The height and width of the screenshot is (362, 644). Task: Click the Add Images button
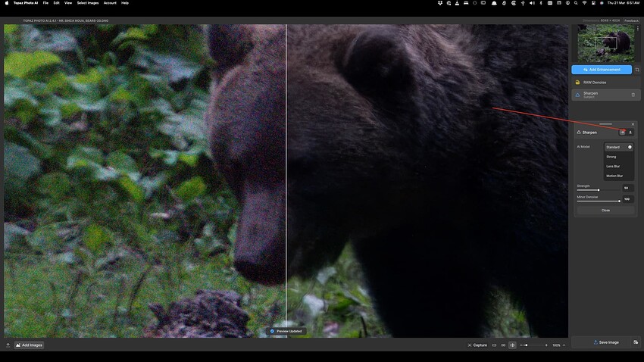29,345
